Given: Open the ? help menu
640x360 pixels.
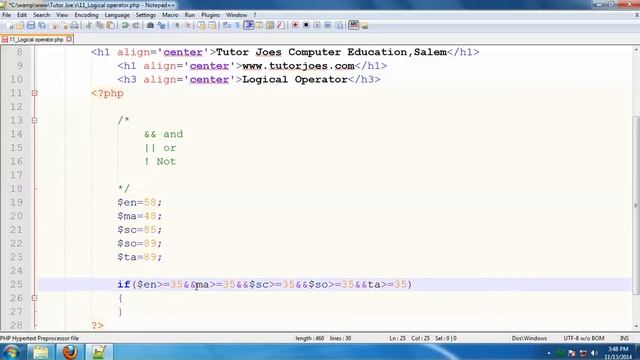Looking at the screenshot, I should pos(255,15).
